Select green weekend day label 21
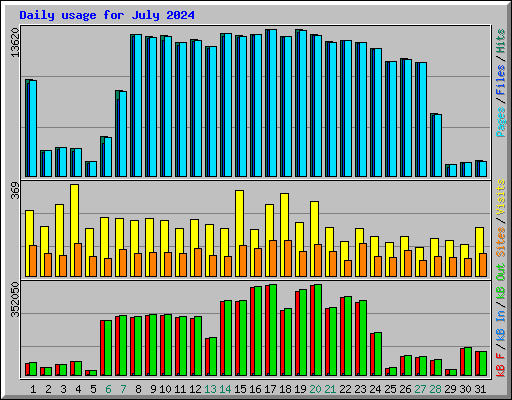This screenshot has height=400, width=512. (x=330, y=389)
